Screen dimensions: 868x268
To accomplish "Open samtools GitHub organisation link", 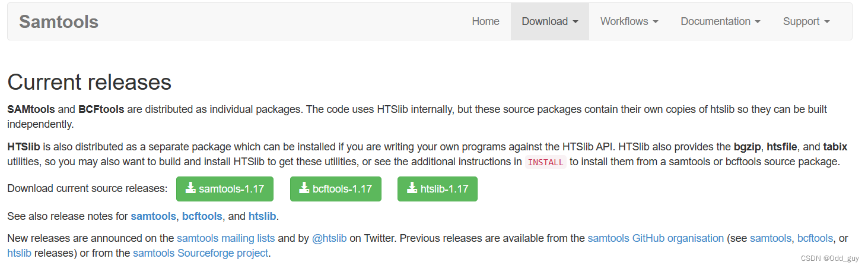I will pyautogui.click(x=655, y=238).
